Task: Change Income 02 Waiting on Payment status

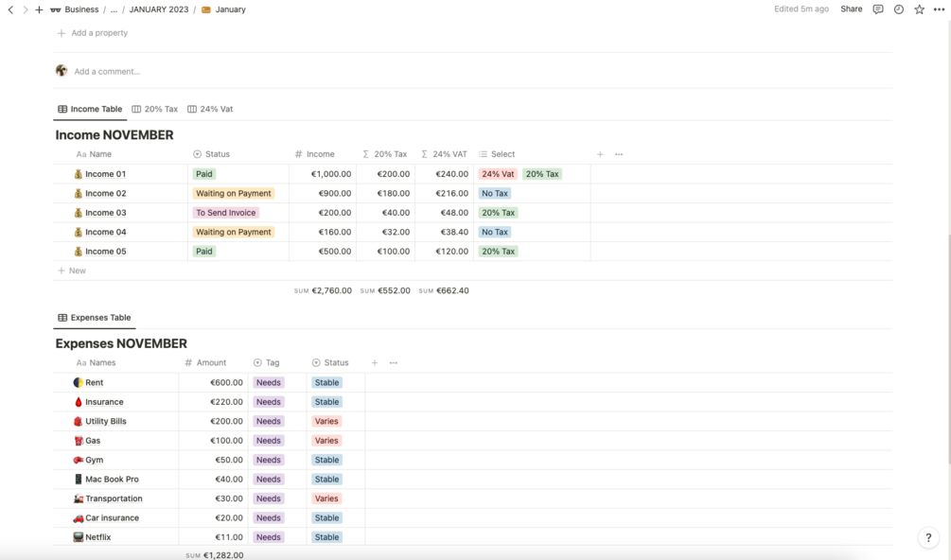Action: click(234, 193)
